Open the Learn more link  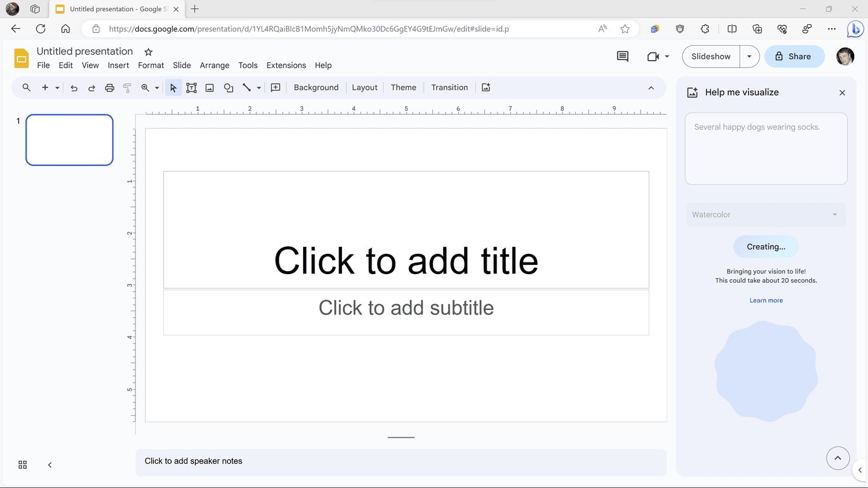766,301
